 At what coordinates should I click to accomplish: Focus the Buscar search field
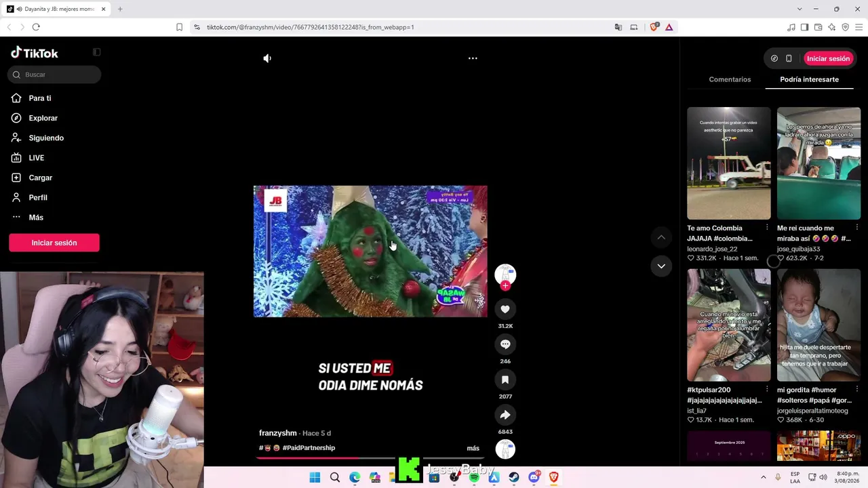(x=54, y=75)
